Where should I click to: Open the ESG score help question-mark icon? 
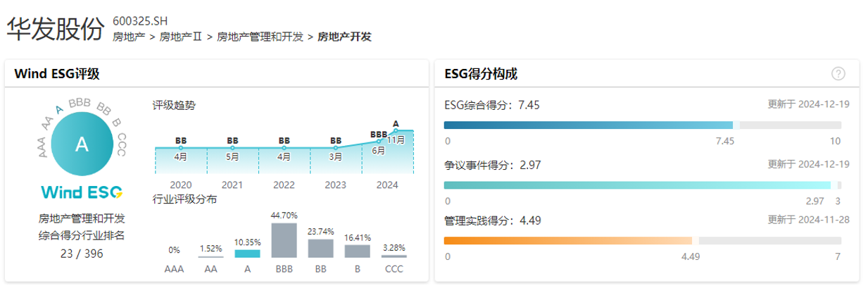click(838, 73)
